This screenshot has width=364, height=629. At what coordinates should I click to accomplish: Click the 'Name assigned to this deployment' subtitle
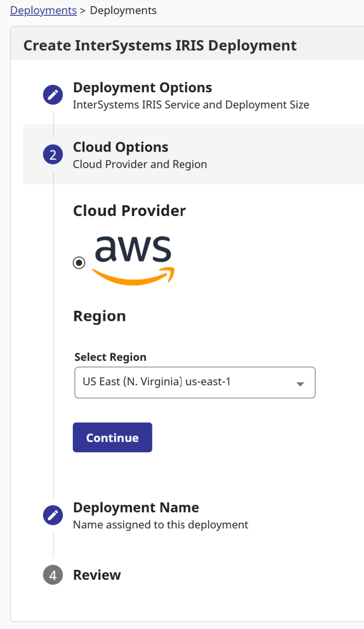[160, 525]
